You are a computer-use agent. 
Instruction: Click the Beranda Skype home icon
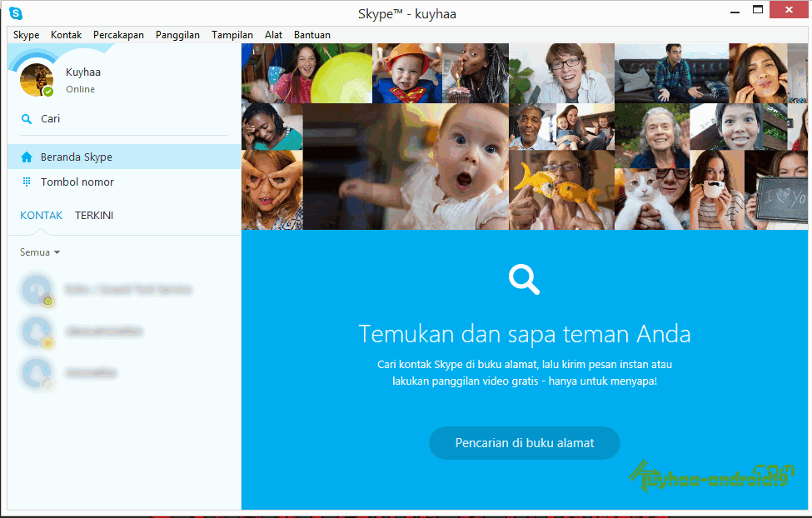27,157
